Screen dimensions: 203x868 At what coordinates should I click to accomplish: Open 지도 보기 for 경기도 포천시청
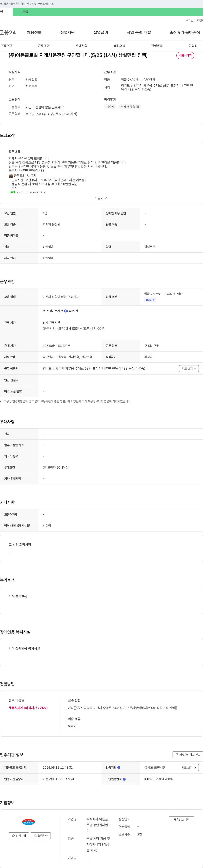click(188, 768)
